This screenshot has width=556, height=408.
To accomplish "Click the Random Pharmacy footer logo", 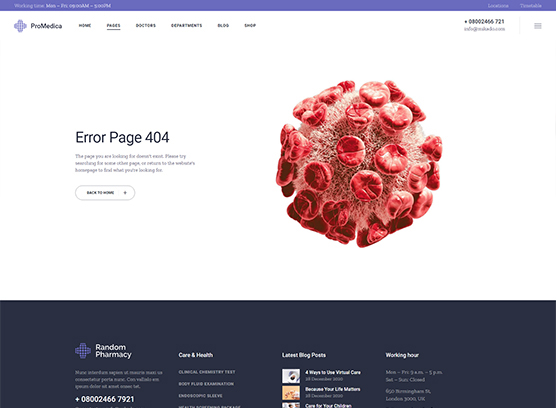I will pos(103,351).
